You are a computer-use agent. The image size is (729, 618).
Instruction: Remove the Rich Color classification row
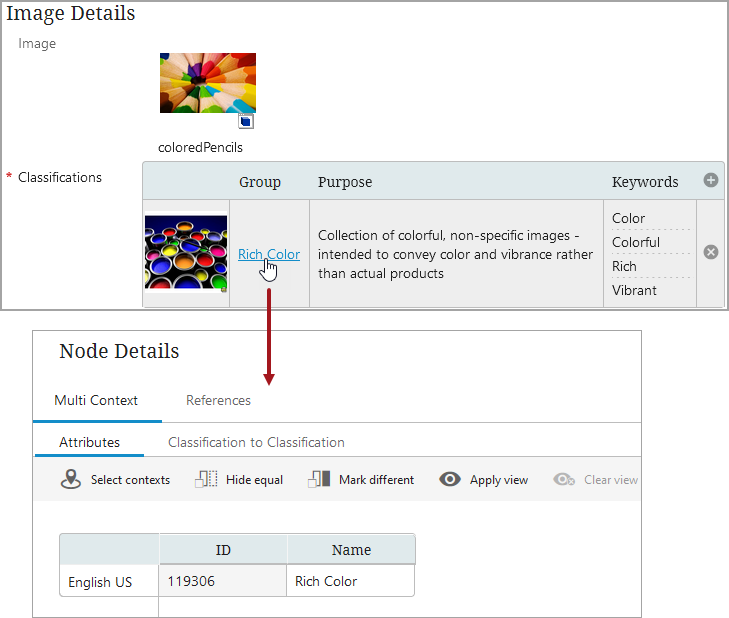click(x=711, y=252)
